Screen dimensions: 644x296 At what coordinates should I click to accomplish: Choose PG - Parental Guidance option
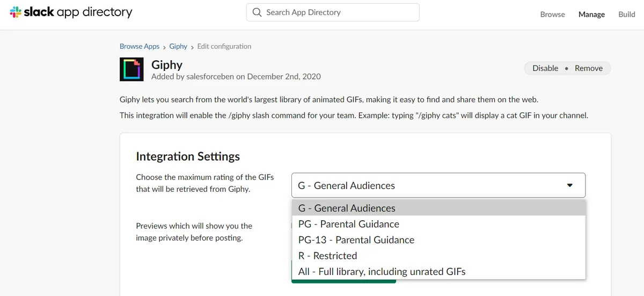pos(438,224)
